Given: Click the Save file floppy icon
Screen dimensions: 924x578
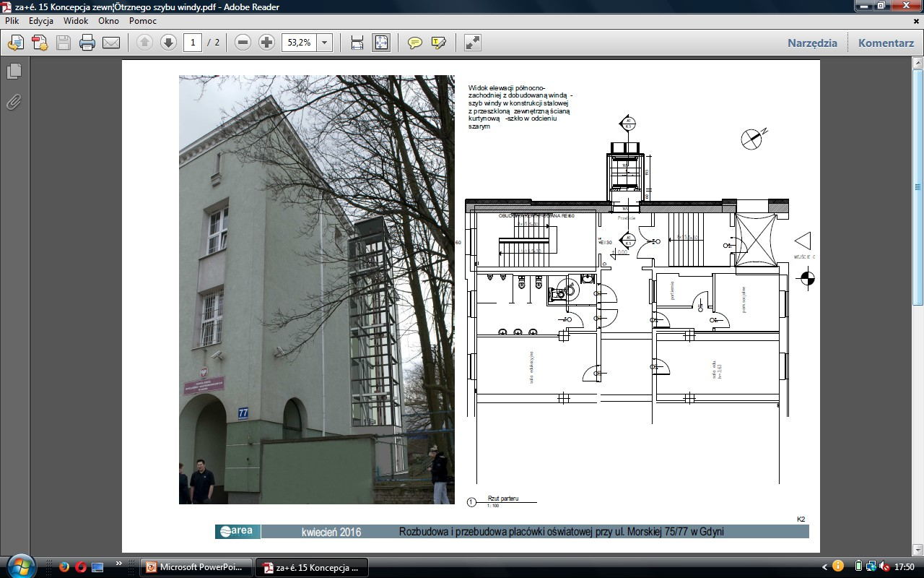Looking at the screenshot, I should (64, 43).
